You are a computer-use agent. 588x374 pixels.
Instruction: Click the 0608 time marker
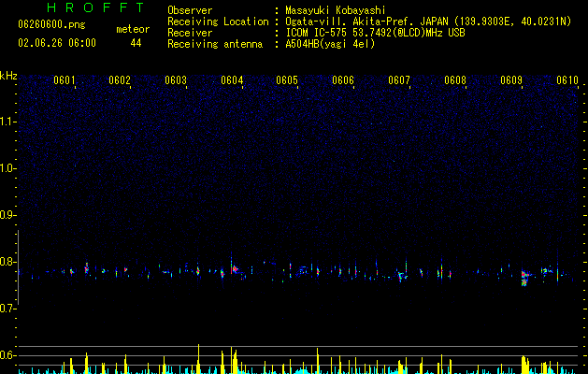pyautogui.click(x=455, y=80)
